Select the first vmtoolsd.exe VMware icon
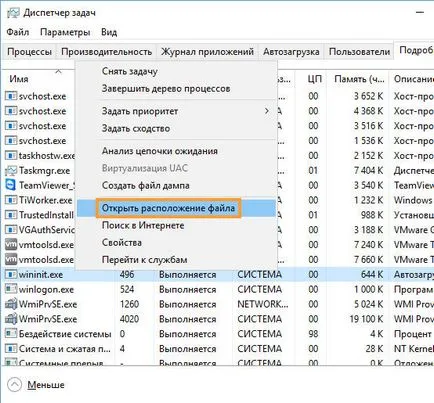 11,244
